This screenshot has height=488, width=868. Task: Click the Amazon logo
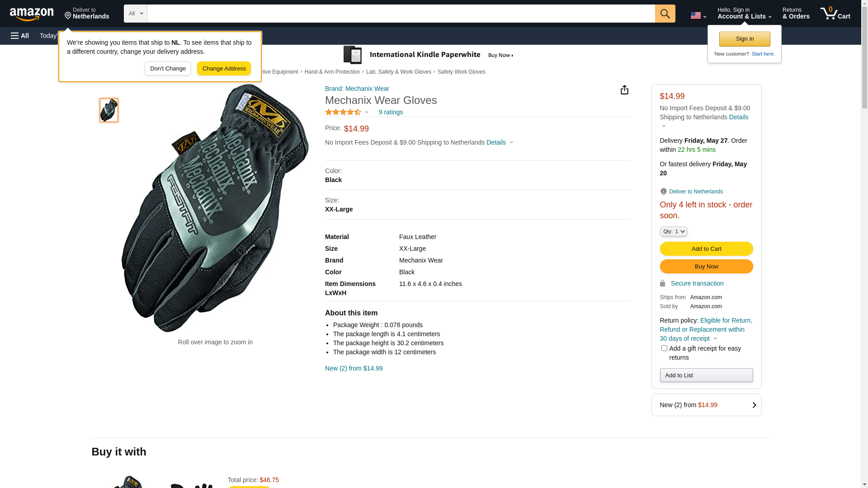click(x=32, y=14)
